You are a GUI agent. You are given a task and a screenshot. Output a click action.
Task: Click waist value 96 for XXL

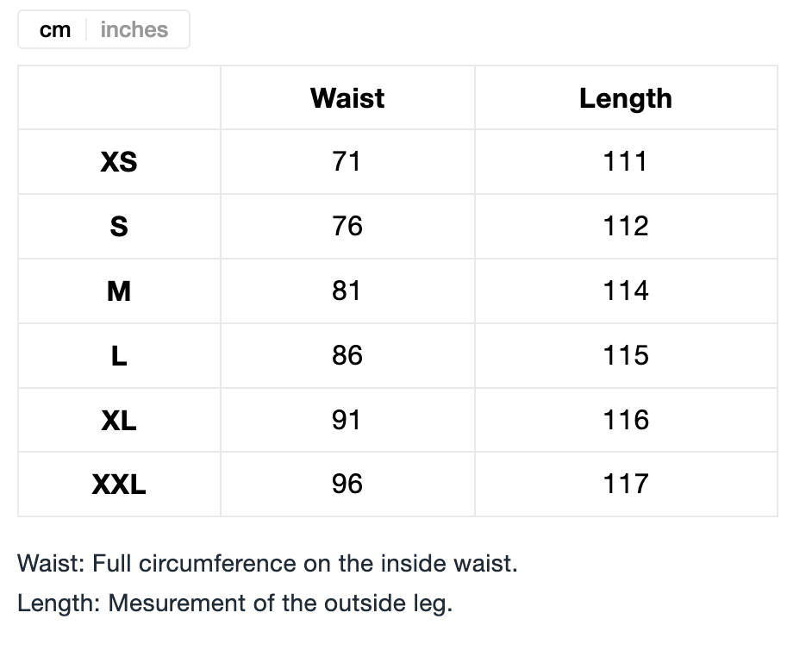347,484
